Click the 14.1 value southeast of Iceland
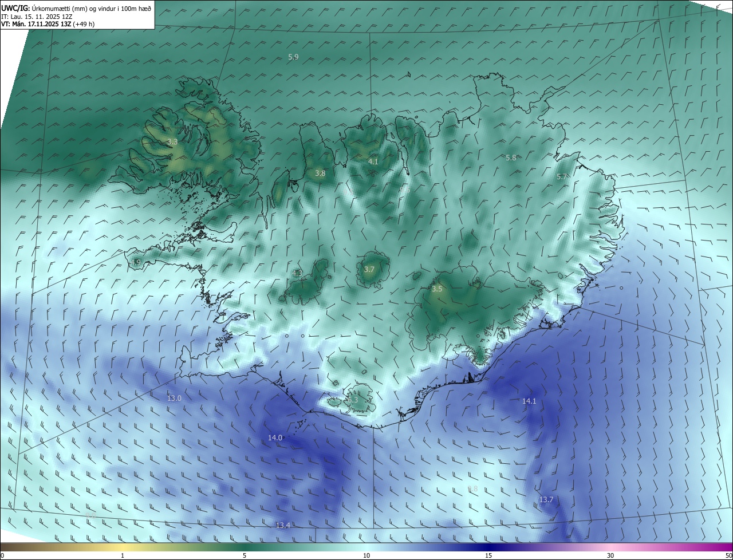Viewport: 733px width, 560px height. (529, 401)
